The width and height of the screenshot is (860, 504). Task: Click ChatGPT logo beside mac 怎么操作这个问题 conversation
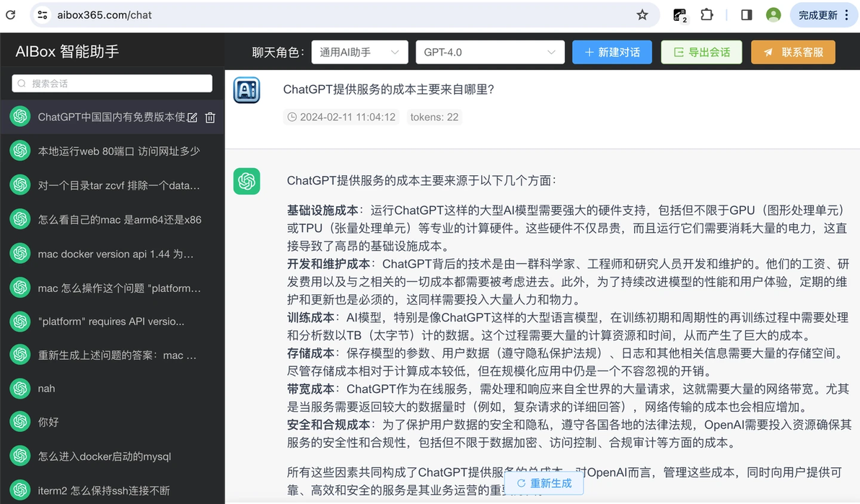tap(20, 288)
